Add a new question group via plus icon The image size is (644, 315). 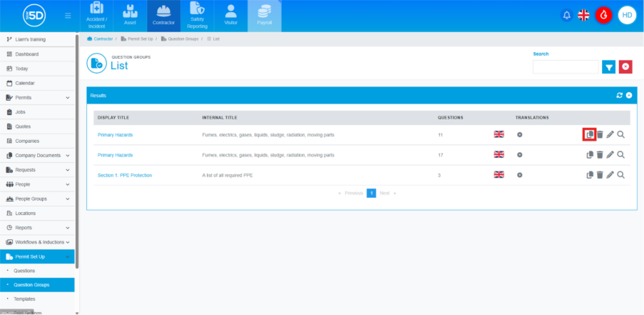tap(629, 96)
